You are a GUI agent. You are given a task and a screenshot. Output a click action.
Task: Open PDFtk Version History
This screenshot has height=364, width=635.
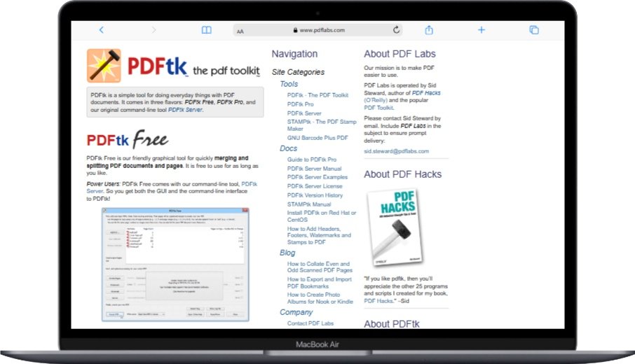coord(315,195)
